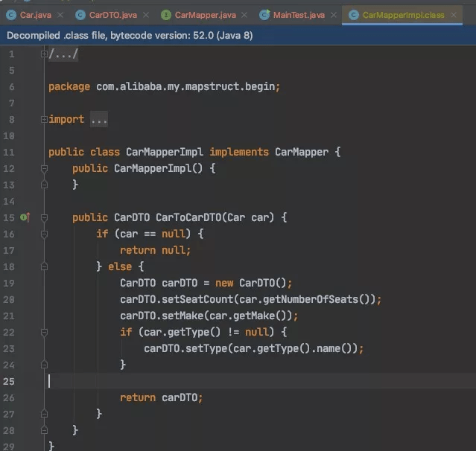This screenshot has height=451, width=476.
Task: Click the folded '/.../' comment placeholder
Action: point(63,54)
